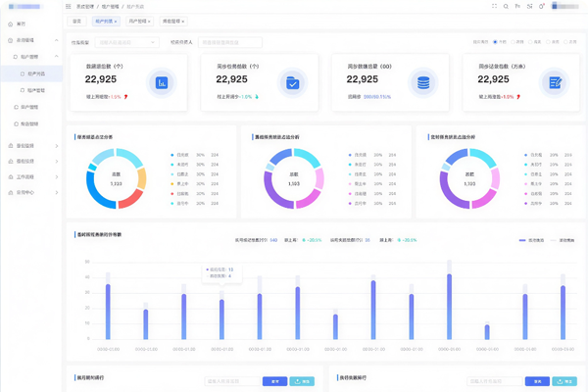
Task: Close the 用户管理 tab with its ×
Action: pyautogui.click(x=147, y=20)
